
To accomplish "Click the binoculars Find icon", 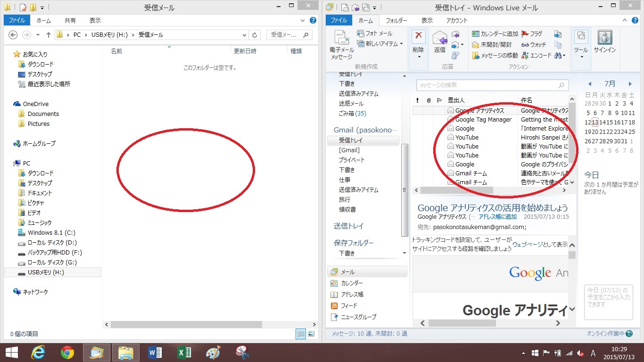I will pyautogui.click(x=557, y=55).
